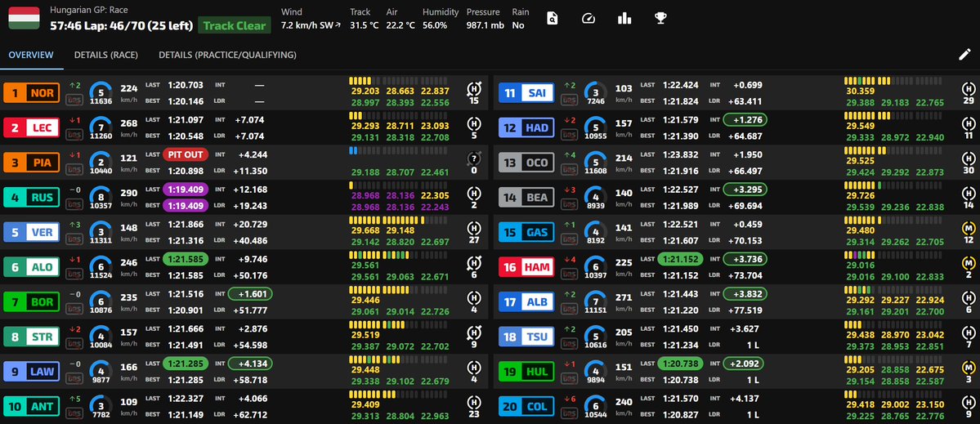Image resolution: width=980 pixels, height=424 pixels.
Task: Select the LAW driver badge
Action: tap(33, 373)
